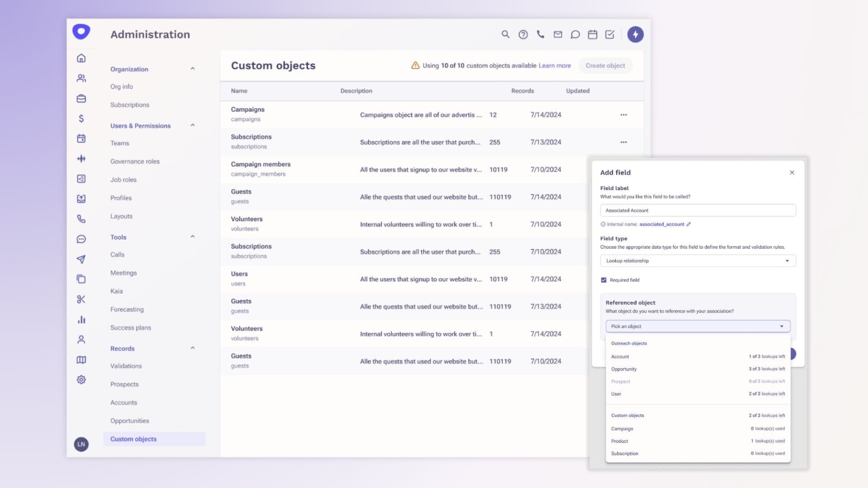Open Governance roles in the admin menu
The image size is (868, 488).
click(135, 161)
